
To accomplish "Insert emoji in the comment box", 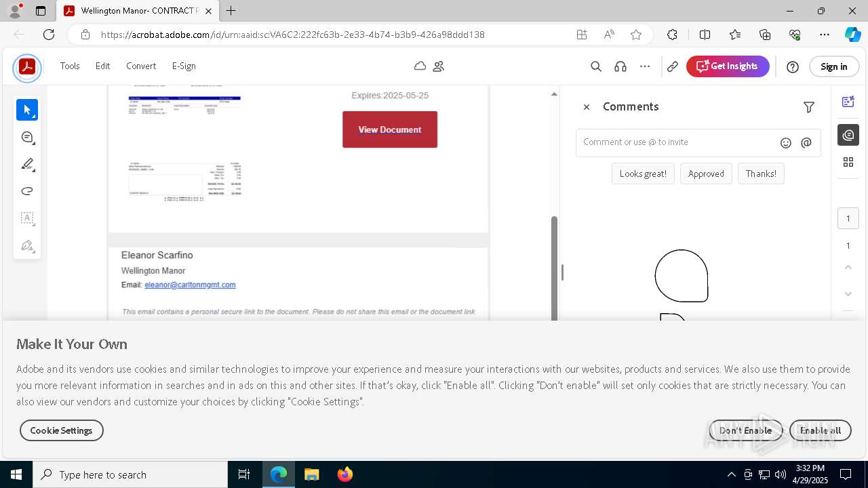I will point(786,142).
